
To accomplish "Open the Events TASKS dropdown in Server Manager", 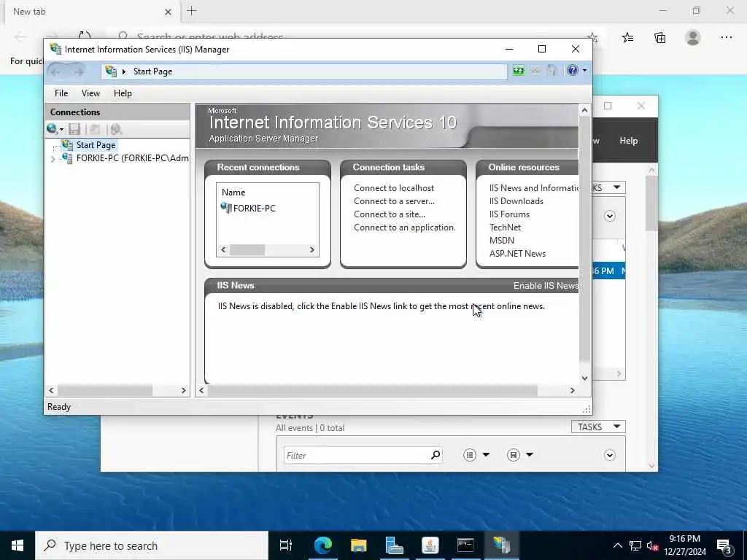I will 598,427.
